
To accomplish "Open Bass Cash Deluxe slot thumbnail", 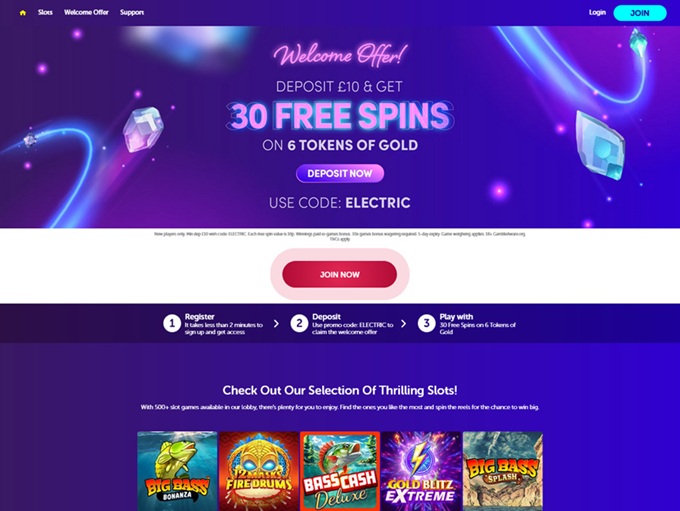I will [x=340, y=471].
